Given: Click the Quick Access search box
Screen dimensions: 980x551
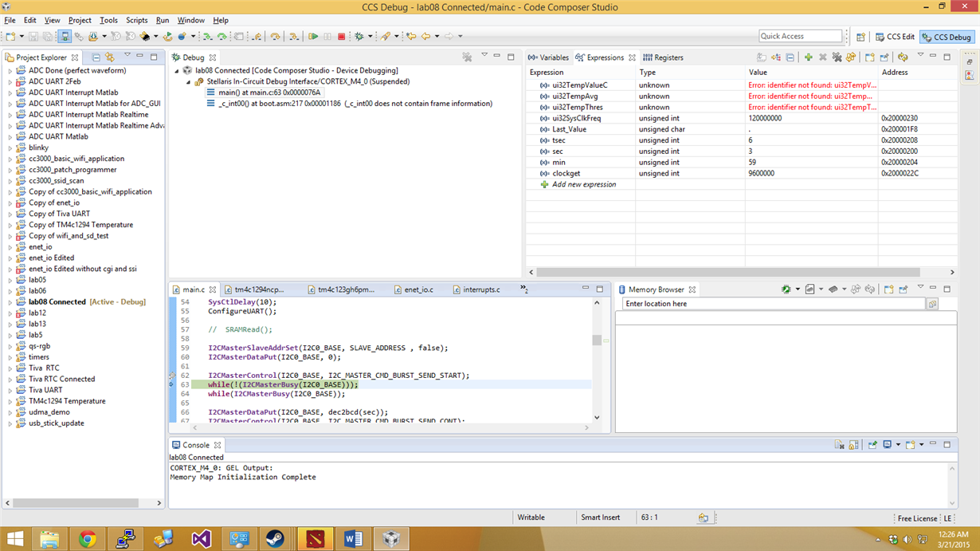Looking at the screenshot, I should pos(800,36).
